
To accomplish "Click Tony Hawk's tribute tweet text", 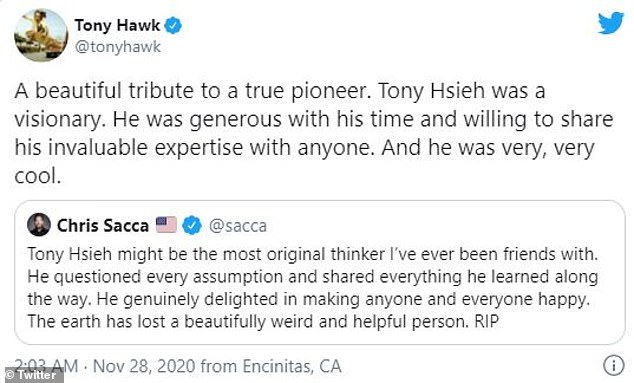I will click(314, 133).
